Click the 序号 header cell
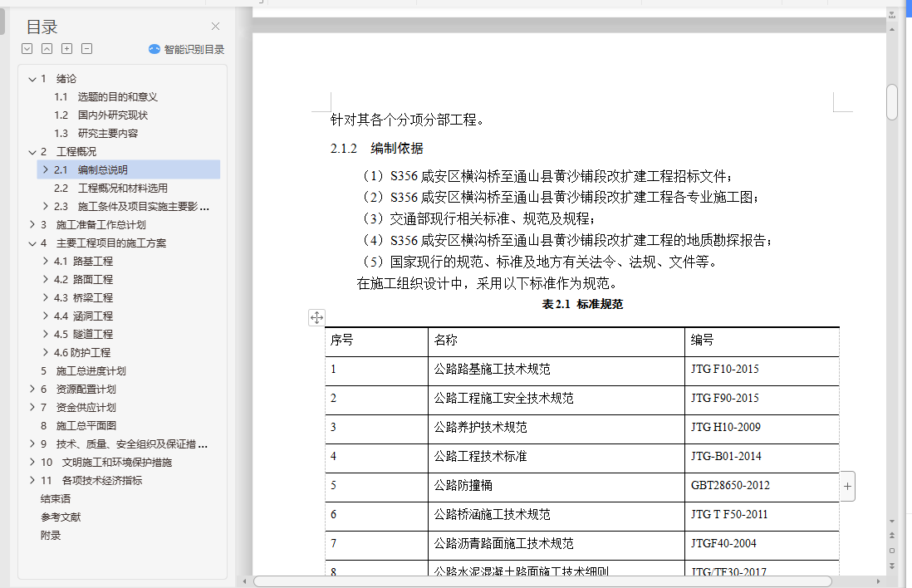The image size is (912, 588). (376, 342)
